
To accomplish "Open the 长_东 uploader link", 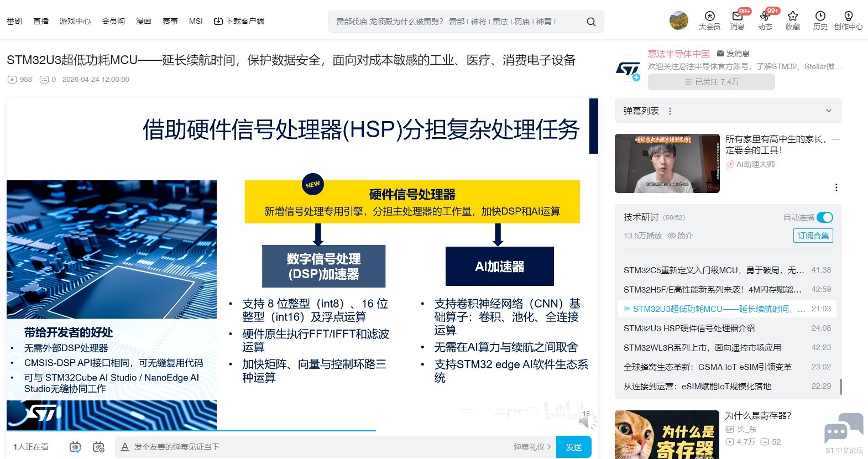I will 747,429.
